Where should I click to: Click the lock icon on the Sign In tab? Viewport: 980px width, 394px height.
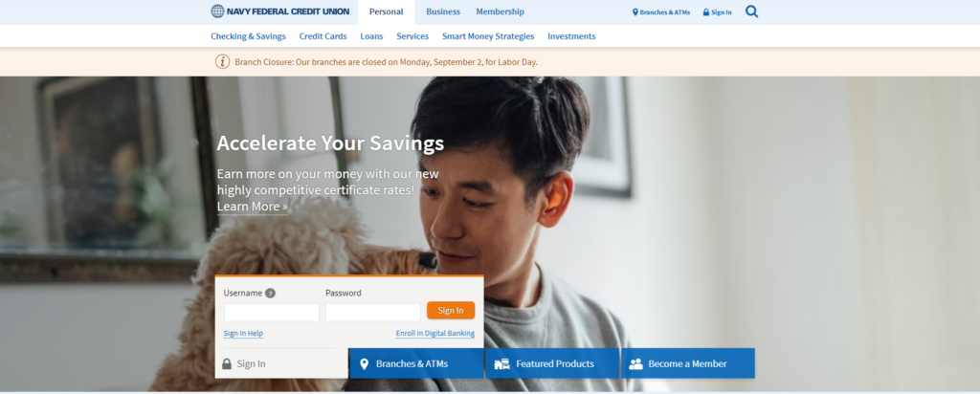[227, 363]
